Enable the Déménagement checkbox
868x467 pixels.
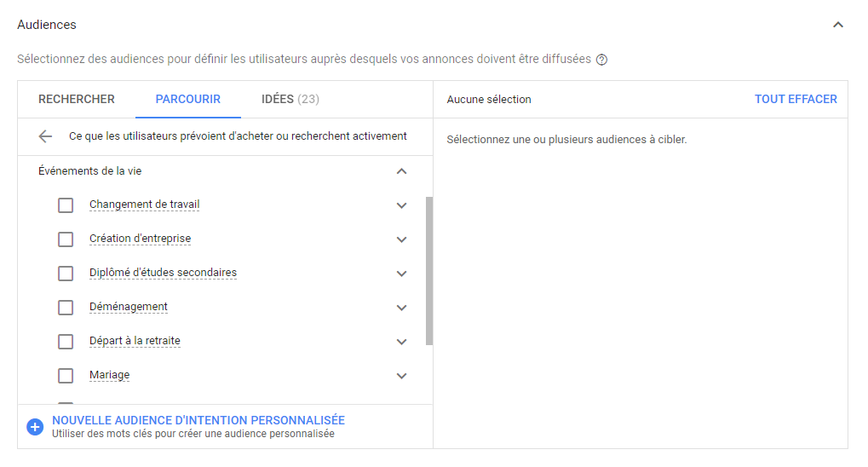click(66, 308)
